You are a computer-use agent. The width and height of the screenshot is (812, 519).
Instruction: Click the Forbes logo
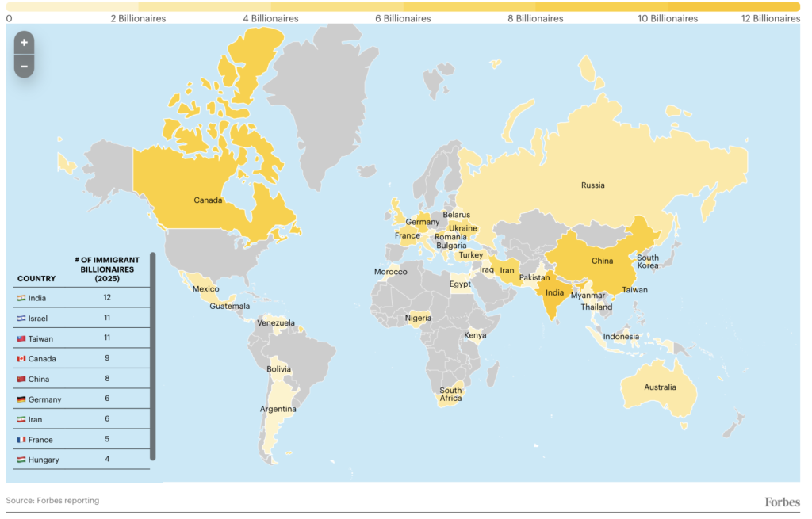[x=781, y=502]
